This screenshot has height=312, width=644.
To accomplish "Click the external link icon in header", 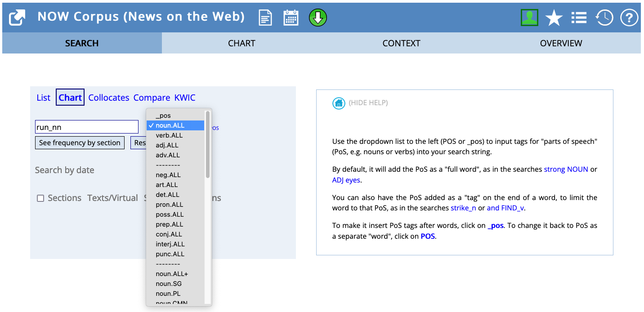I will point(17,18).
